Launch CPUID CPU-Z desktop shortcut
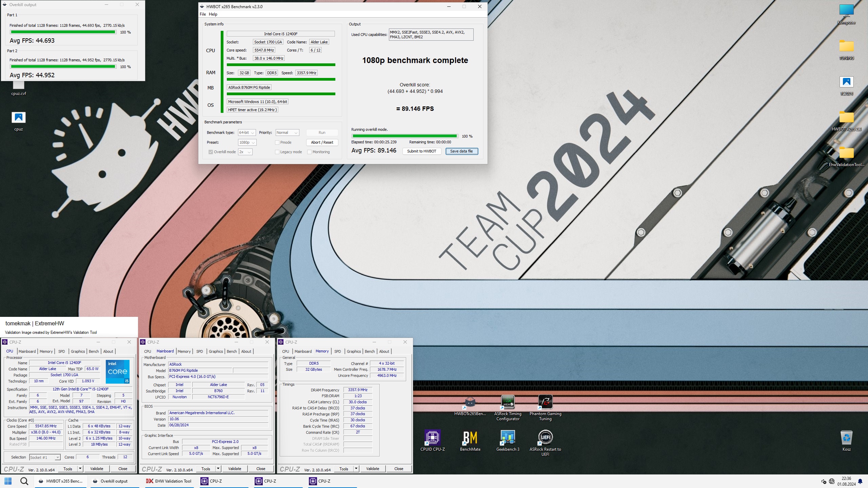 (x=433, y=441)
